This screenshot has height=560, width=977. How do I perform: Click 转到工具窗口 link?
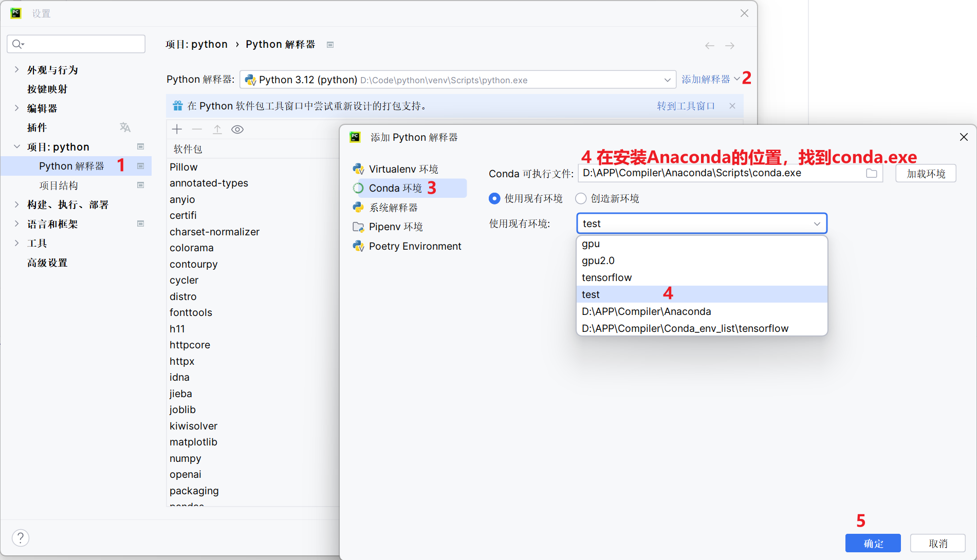tap(686, 106)
